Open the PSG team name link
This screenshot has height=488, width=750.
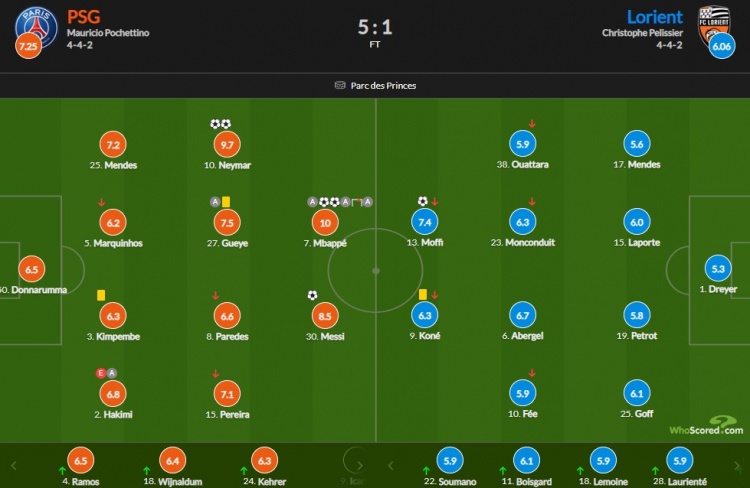point(84,17)
